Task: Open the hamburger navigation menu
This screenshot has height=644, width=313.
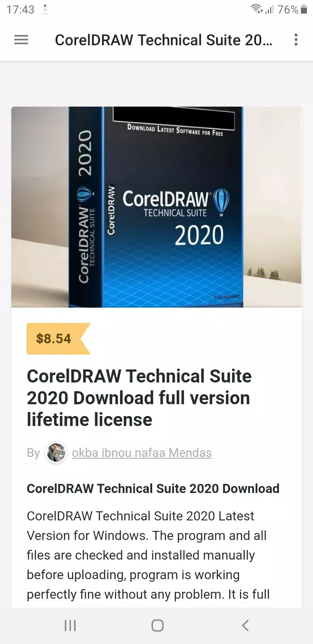Action: pyautogui.click(x=21, y=40)
